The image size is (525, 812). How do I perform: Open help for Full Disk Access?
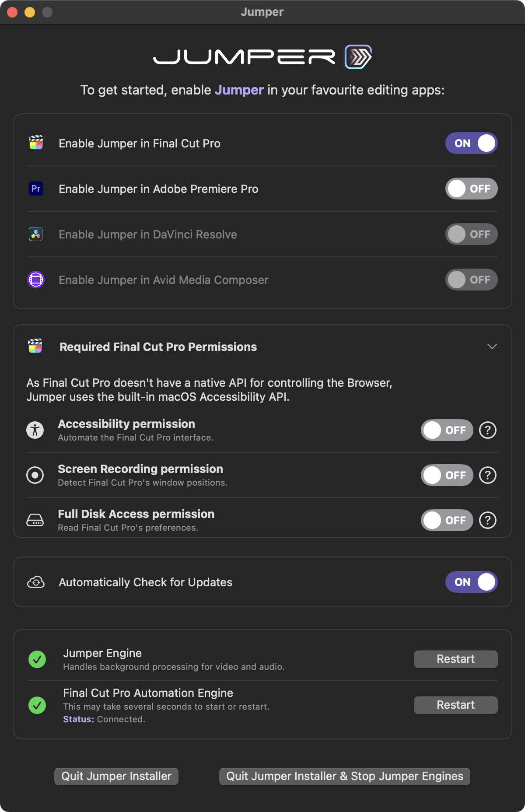(487, 520)
